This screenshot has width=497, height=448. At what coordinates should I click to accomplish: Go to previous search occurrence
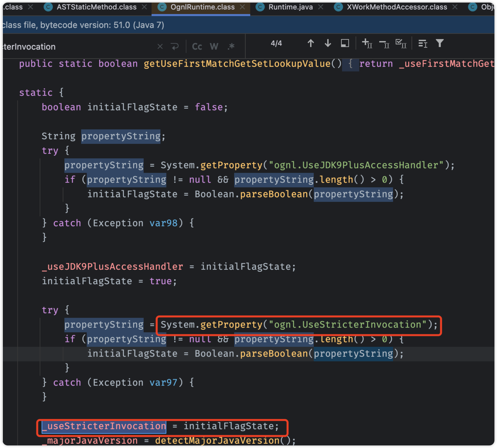[311, 43]
